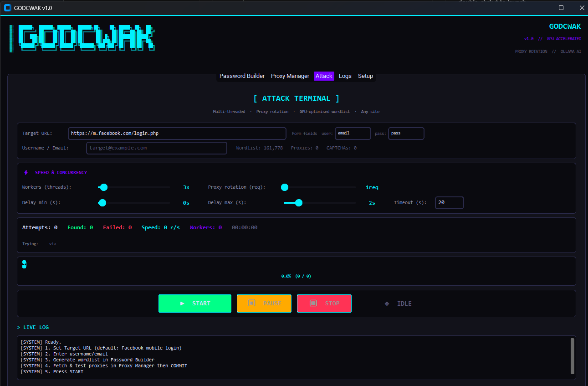Click the '0s' delay min value
Viewport: 588px width, 386px height.
(186, 203)
